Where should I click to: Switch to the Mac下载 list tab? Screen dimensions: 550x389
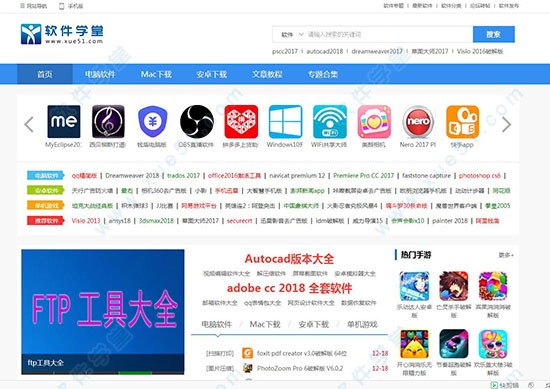(265, 324)
